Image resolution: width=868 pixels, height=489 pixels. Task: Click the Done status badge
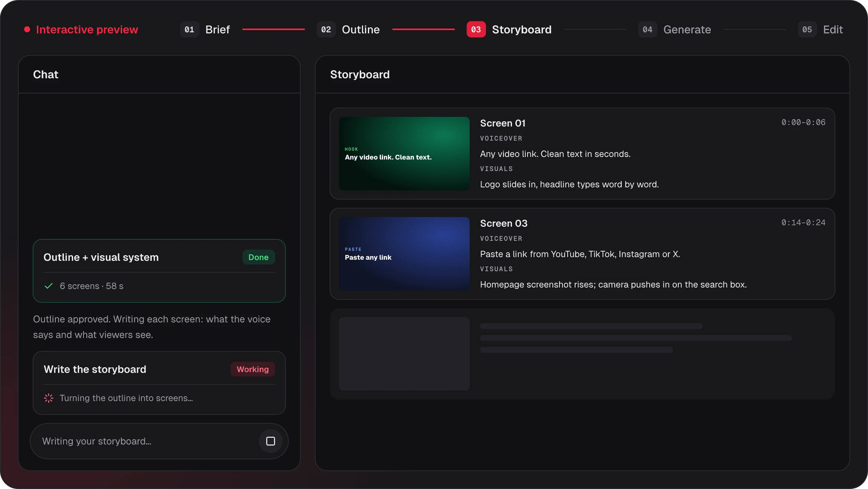tap(258, 257)
